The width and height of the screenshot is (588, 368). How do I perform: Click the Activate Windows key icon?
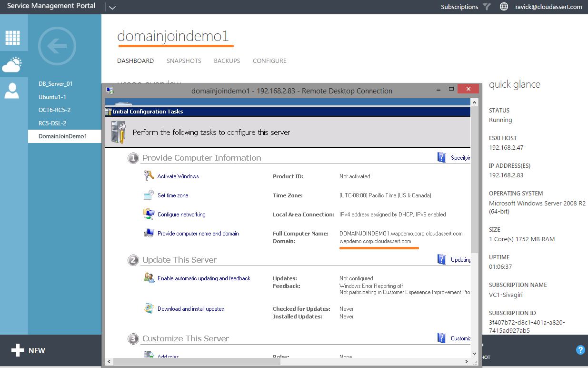[x=149, y=176]
